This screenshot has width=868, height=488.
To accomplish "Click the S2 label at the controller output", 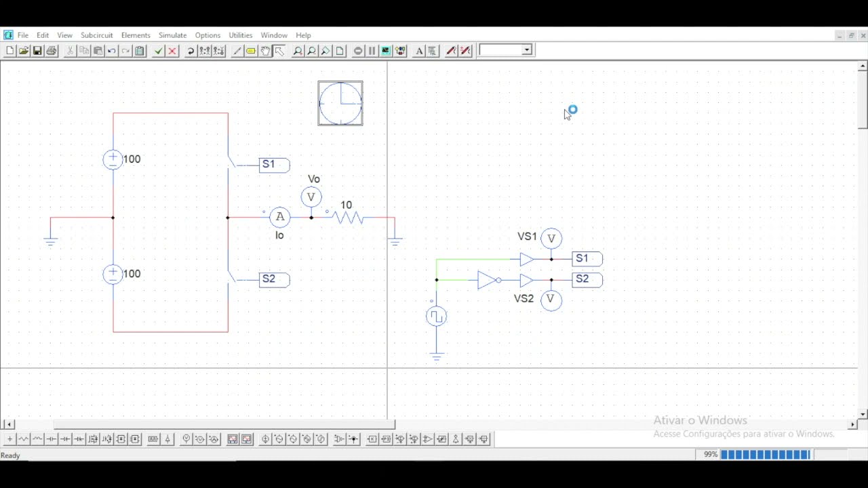I will (587, 279).
